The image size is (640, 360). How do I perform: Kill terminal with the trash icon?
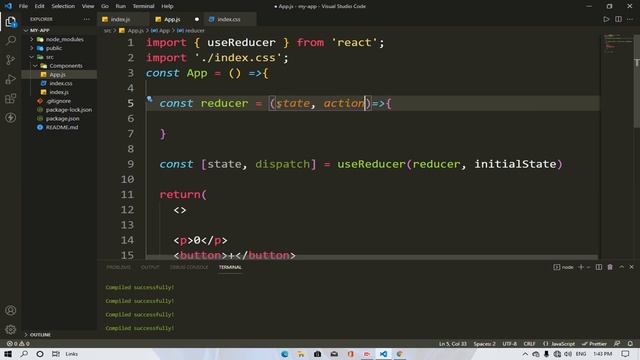(610, 267)
